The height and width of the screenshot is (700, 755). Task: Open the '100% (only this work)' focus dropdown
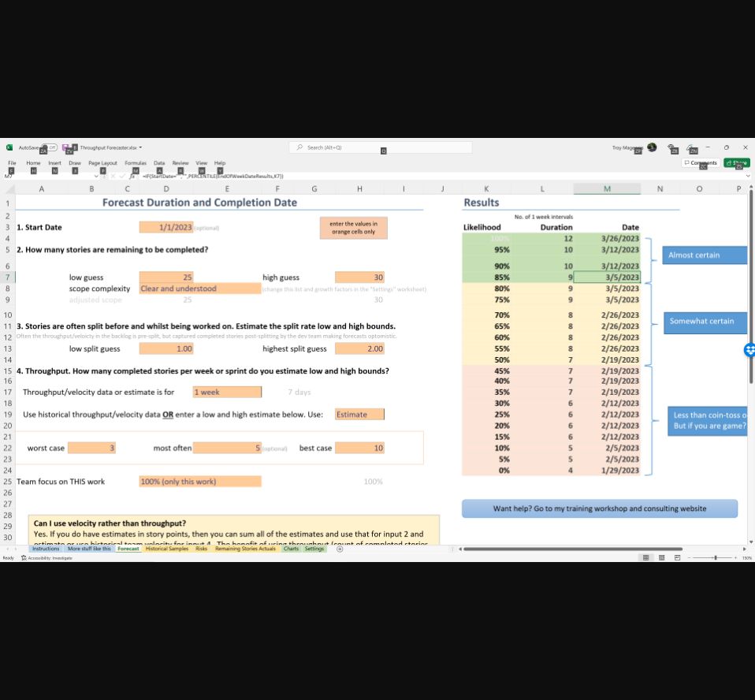(x=200, y=482)
